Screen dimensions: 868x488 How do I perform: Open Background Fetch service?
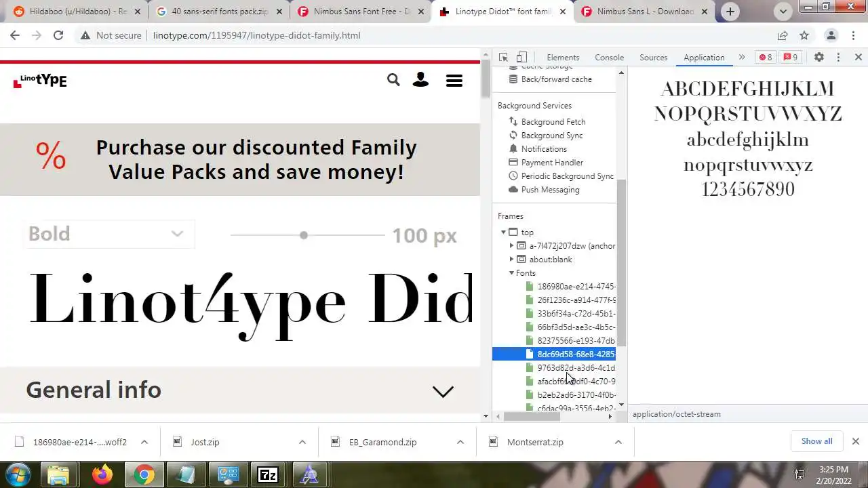(x=553, y=122)
